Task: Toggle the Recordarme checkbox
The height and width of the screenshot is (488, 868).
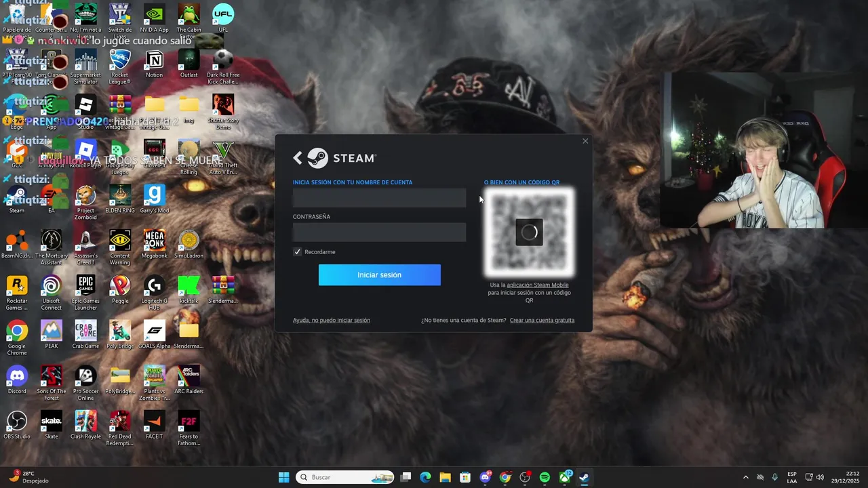Action: click(x=297, y=251)
